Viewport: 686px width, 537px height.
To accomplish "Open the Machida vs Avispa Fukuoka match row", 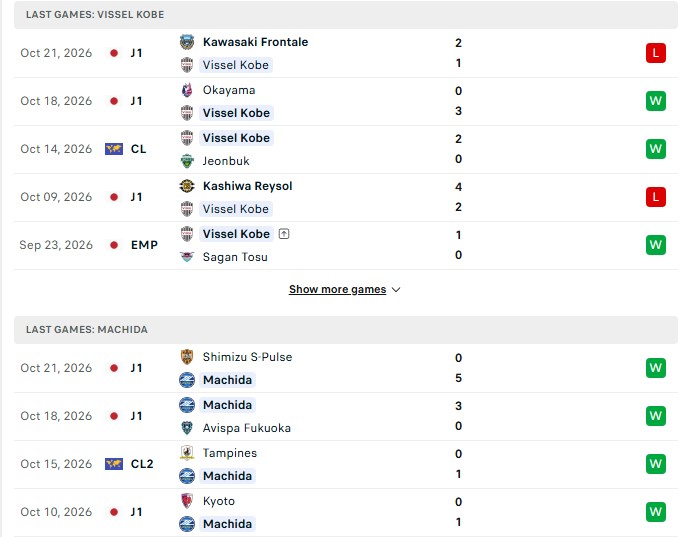I will [x=346, y=417].
